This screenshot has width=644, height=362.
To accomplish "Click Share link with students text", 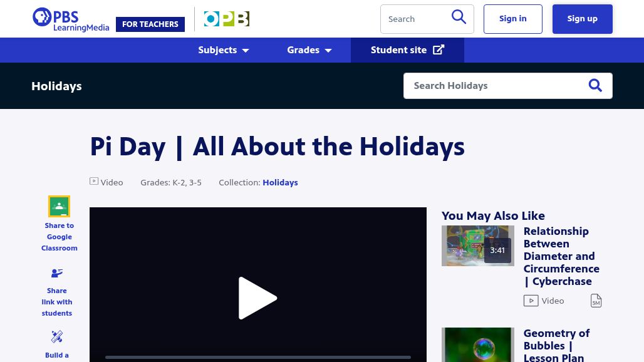I will [56, 302].
